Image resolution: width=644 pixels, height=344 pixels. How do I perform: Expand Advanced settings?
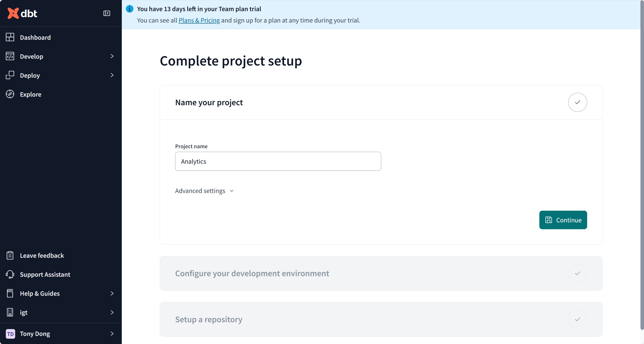(x=204, y=191)
